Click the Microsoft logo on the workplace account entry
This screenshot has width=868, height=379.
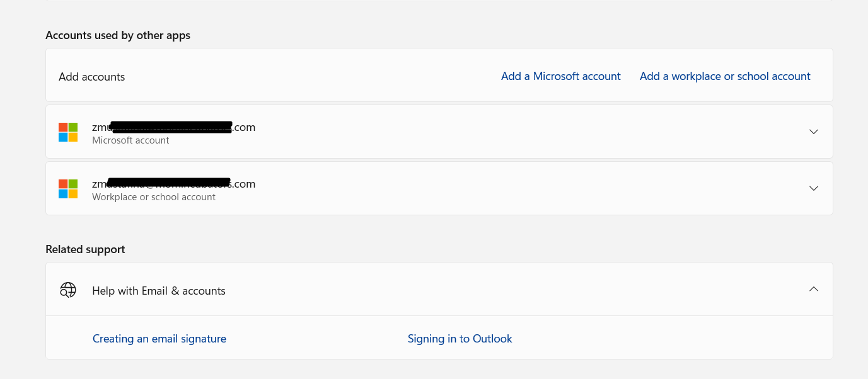coord(68,188)
